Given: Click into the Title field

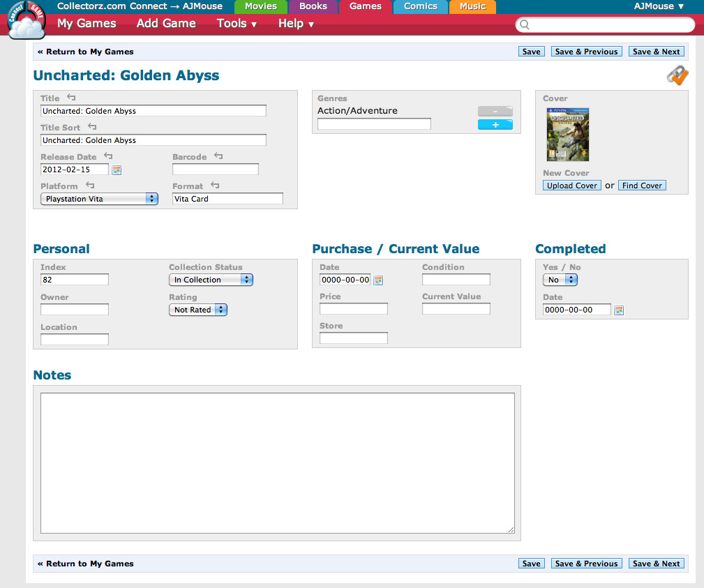Looking at the screenshot, I should (153, 111).
